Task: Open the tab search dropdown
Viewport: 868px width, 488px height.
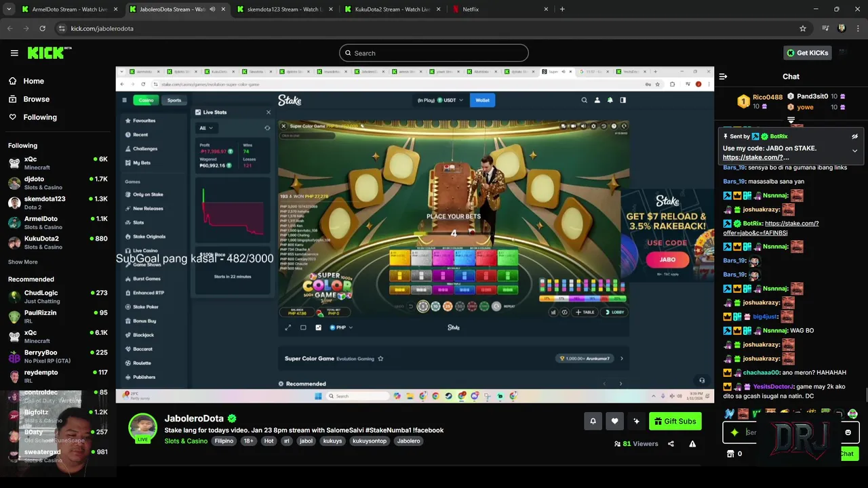Action: tap(9, 9)
